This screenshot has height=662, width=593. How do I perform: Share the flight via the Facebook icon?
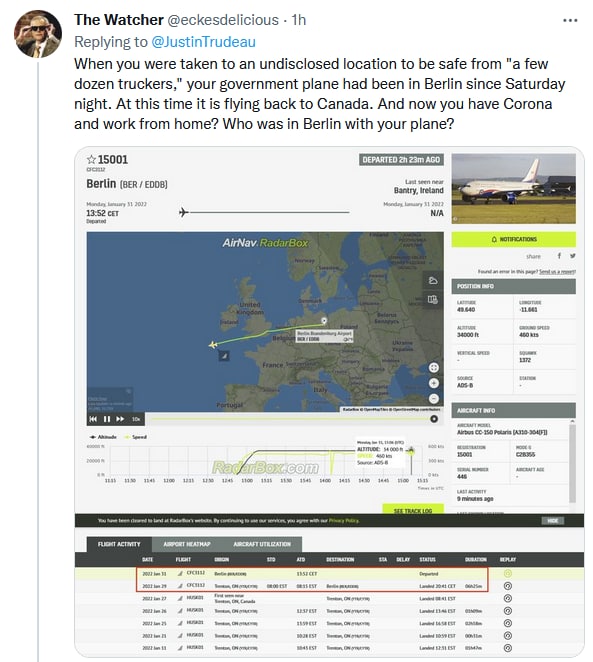[x=559, y=256]
